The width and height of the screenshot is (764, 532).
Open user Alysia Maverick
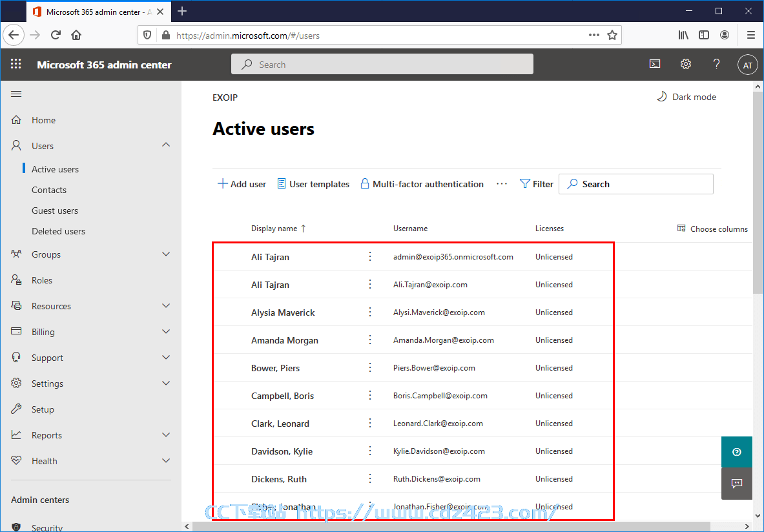pyautogui.click(x=283, y=312)
